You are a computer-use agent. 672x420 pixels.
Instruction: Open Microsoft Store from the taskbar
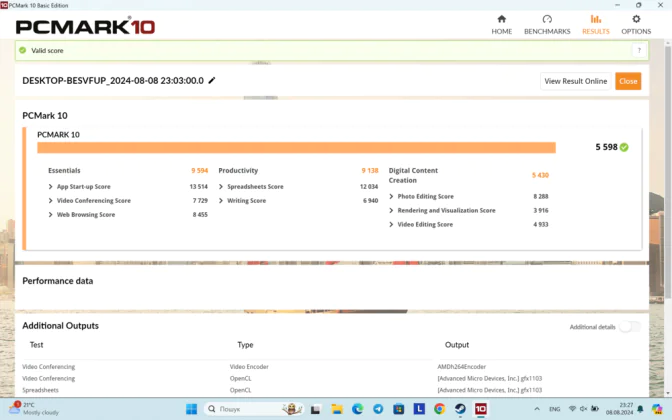pyautogui.click(x=399, y=409)
